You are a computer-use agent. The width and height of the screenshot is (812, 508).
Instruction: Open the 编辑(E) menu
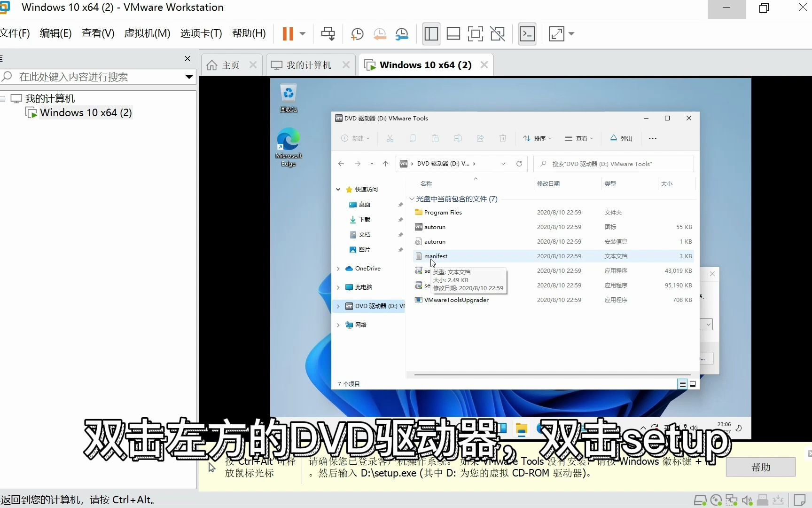56,33
